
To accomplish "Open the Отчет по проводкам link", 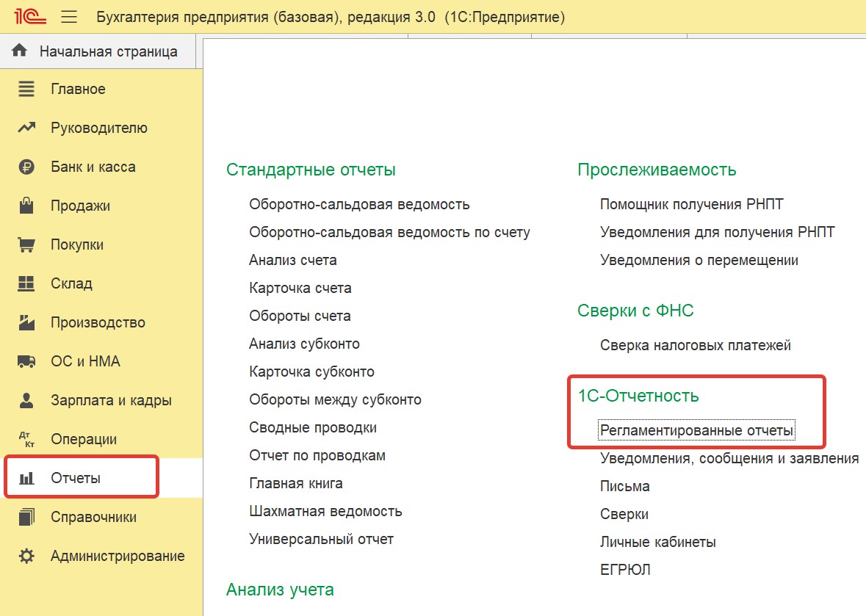I will [317, 455].
